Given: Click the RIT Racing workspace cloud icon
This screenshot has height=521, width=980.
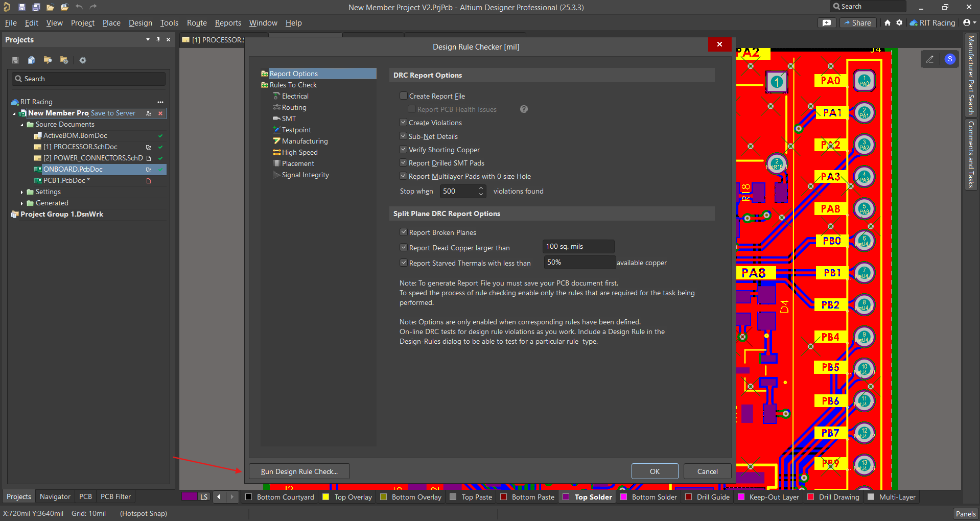Looking at the screenshot, I should pyautogui.click(x=914, y=23).
